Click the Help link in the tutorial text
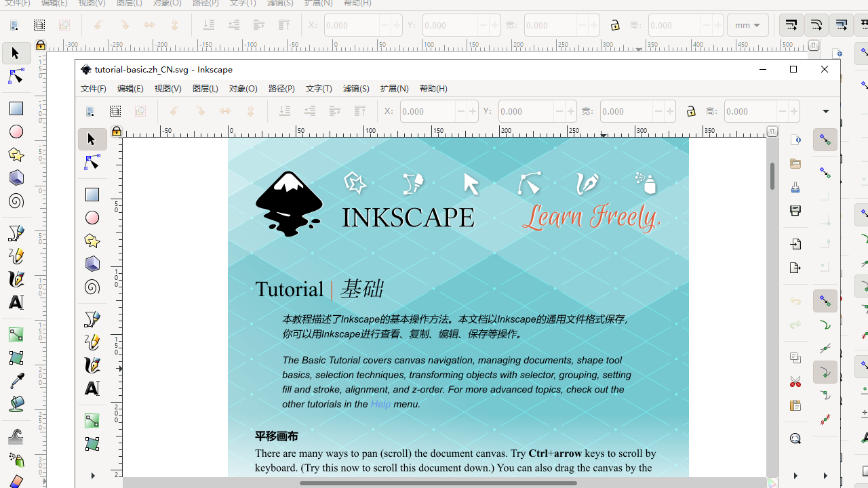Image resolution: width=868 pixels, height=488 pixels. tap(380, 404)
